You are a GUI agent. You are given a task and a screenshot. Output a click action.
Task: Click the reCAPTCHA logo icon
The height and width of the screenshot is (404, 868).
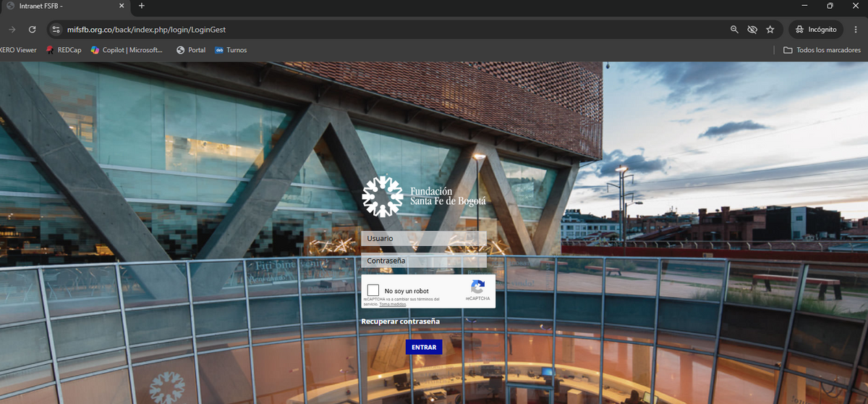477,287
